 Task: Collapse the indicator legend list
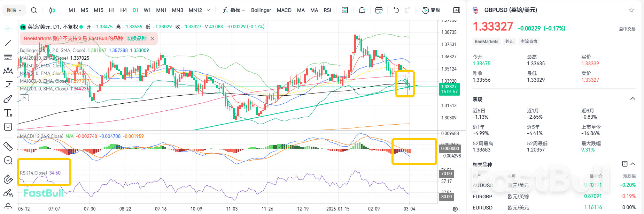pos(24,98)
